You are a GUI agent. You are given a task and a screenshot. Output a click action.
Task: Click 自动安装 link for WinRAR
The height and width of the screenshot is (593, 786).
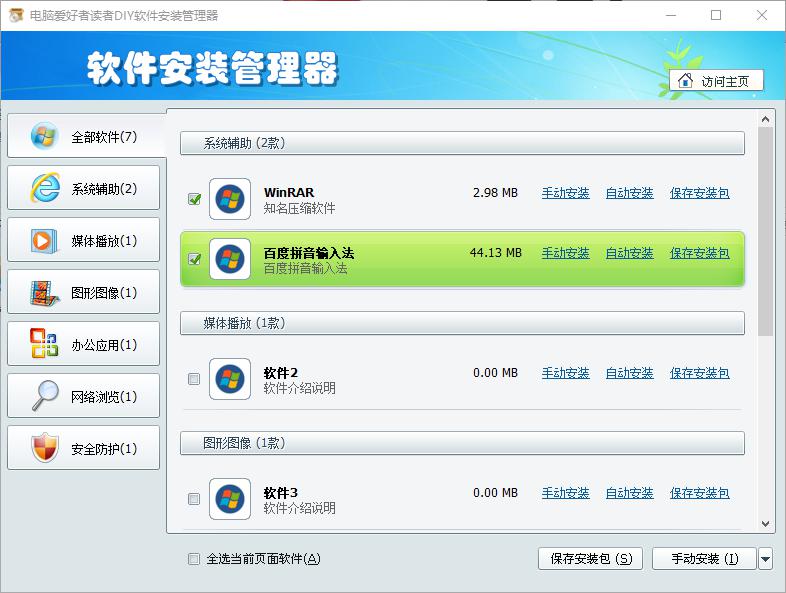click(x=629, y=193)
